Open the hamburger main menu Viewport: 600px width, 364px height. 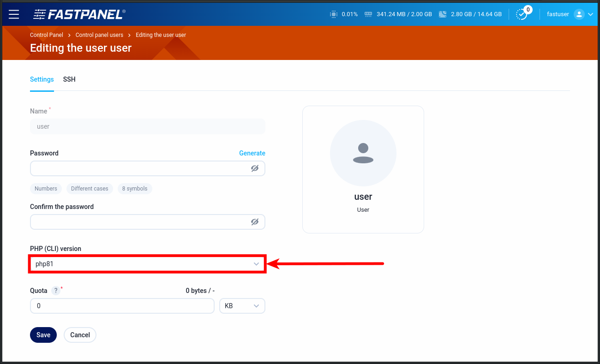point(14,14)
